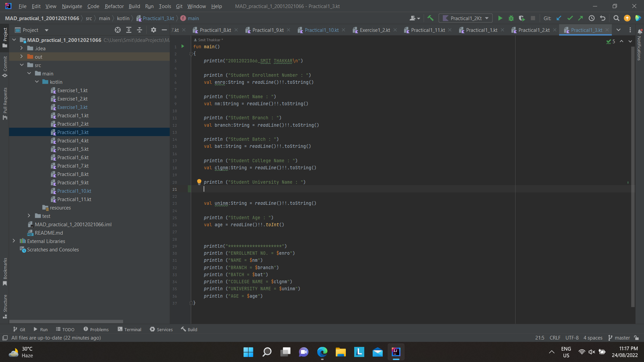Collapse all in Project panel
This screenshot has height=362, width=644.
pos(140,30)
